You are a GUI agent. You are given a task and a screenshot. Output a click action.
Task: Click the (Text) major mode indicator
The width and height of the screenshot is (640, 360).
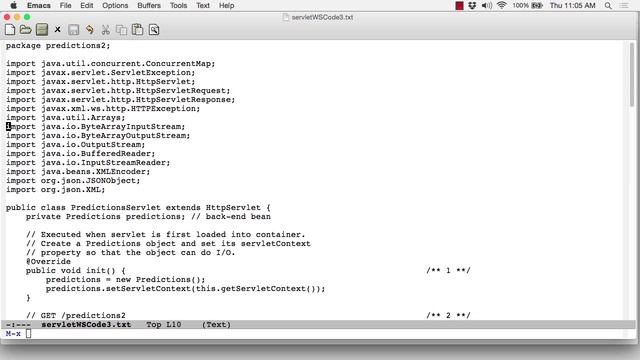click(x=216, y=324)
